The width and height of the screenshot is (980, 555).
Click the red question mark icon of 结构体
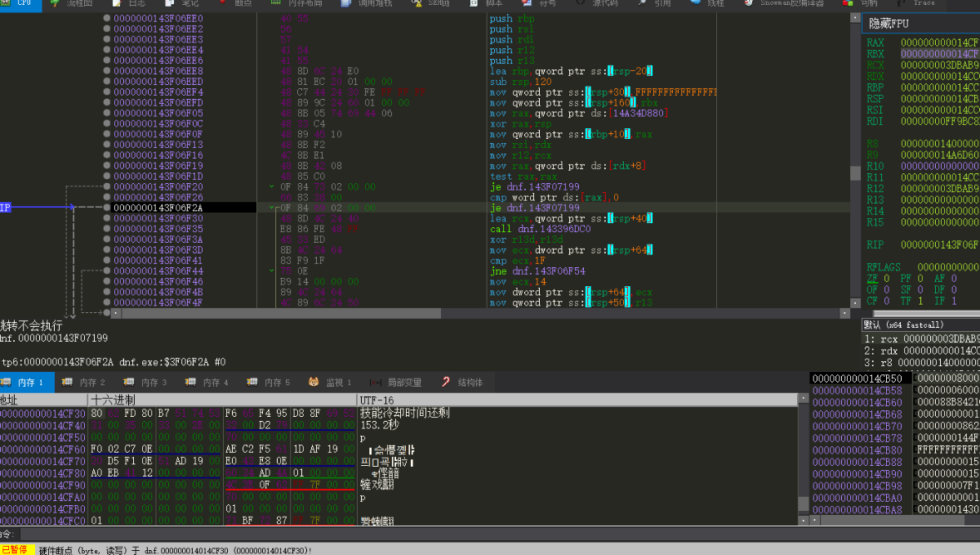pos(446,382)
